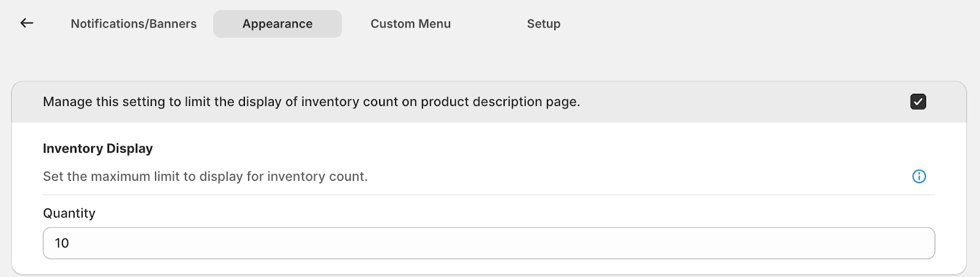Click the blank space right of Setup tab
980x277 pixels.
point(735,24)
